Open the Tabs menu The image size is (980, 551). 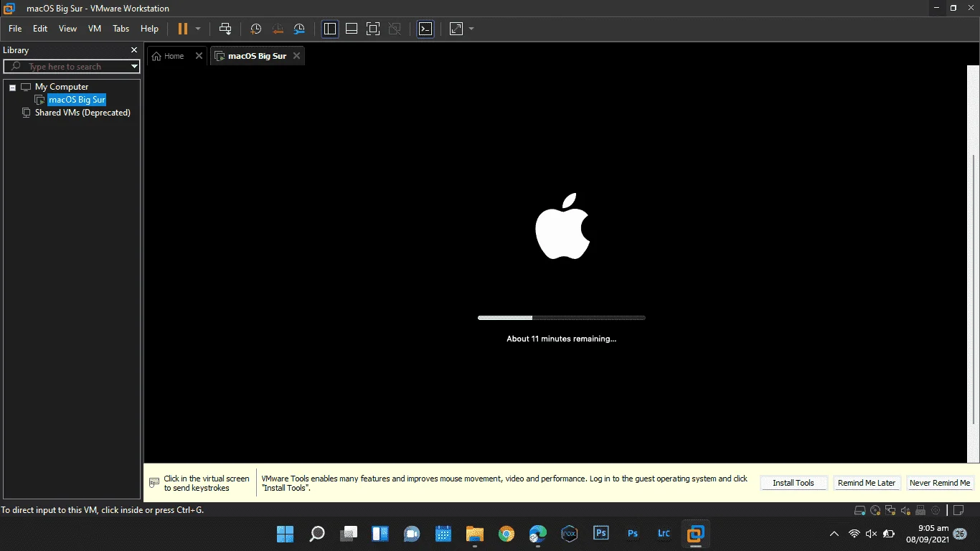121,29
